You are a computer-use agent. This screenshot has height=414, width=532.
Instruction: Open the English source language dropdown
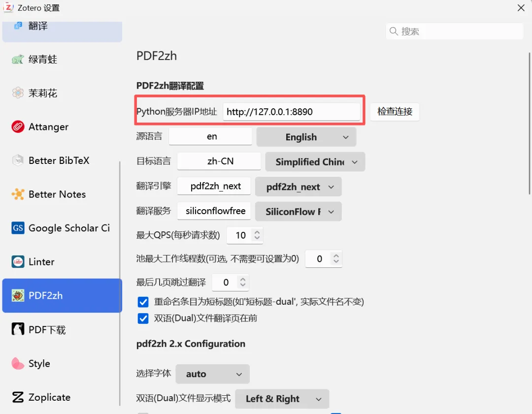(306, 137)
